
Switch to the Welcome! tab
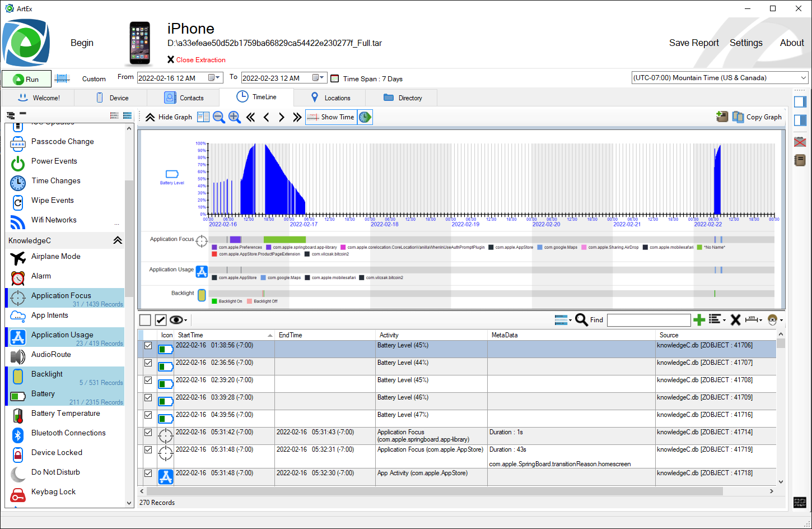coord(39,98)
